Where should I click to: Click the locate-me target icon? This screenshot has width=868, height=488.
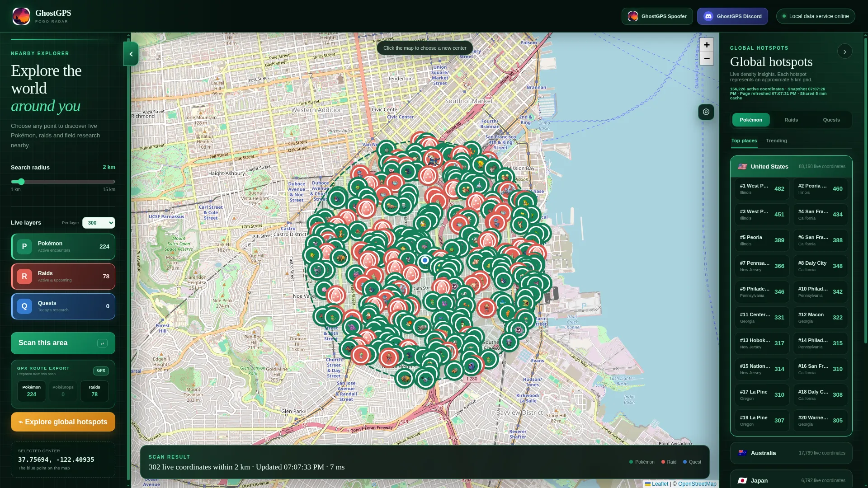click(706, 112)
